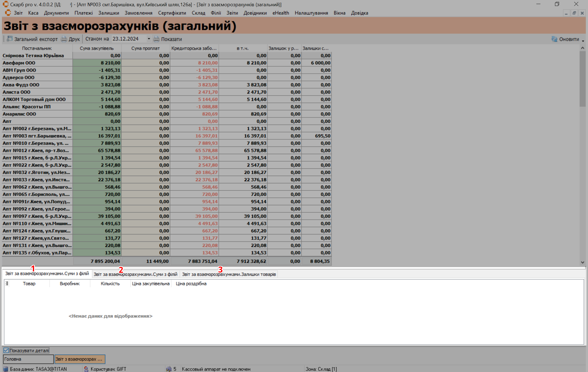Click the database icon in status bar
588x372 pixels.
pyautogui.click(x=5, y=369)
